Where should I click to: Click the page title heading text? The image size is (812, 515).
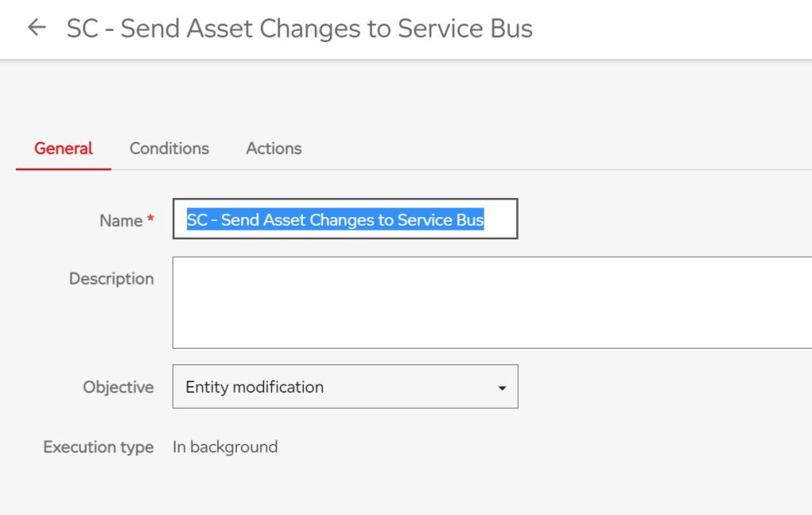point(299,29)
